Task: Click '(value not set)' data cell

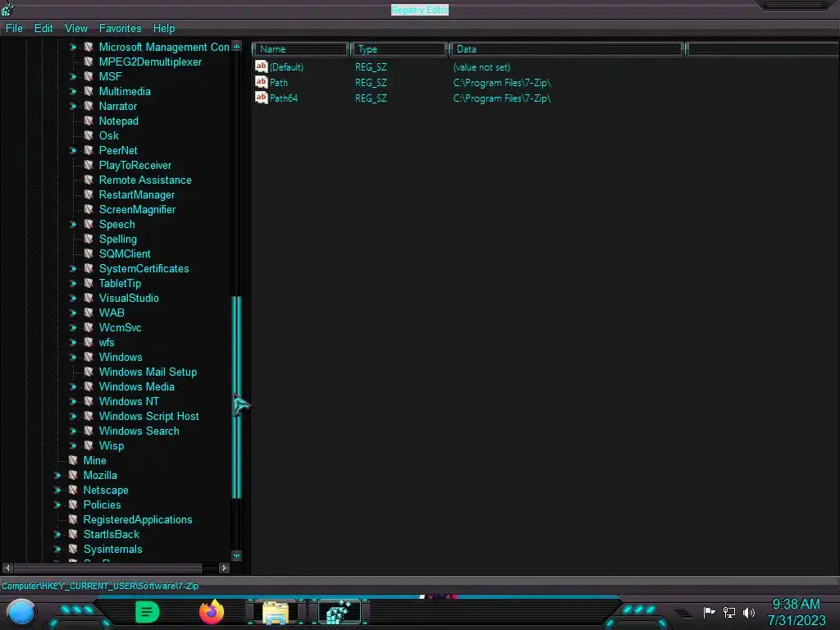Action: click(482, 67)
